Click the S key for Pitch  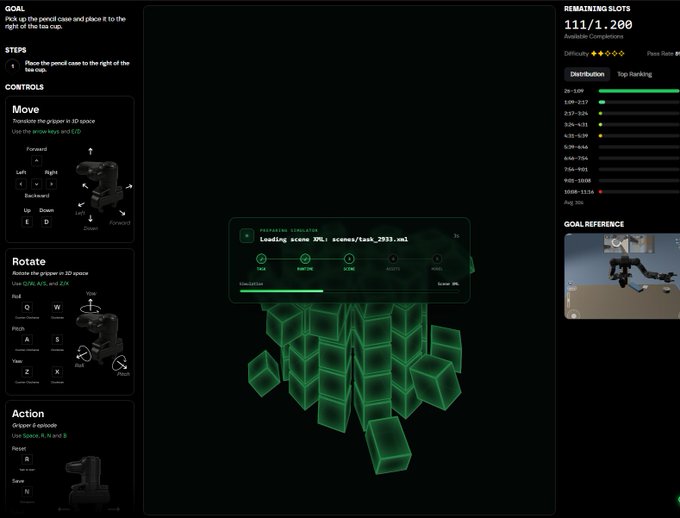(x=57, y=339)
